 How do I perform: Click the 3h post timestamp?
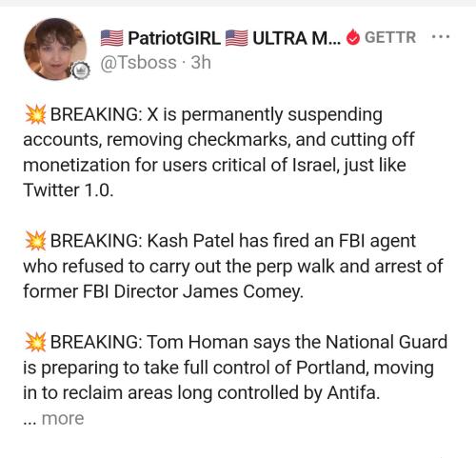pos(201,62)
